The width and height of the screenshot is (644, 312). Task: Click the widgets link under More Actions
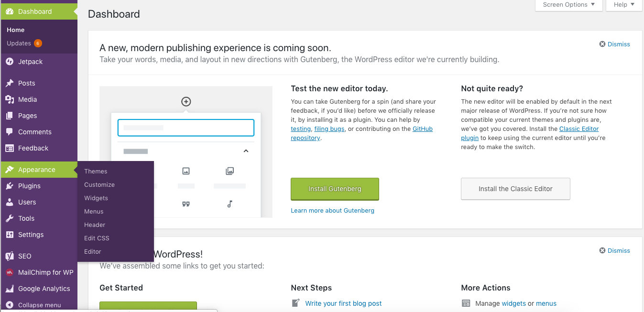tap(513, 303)
